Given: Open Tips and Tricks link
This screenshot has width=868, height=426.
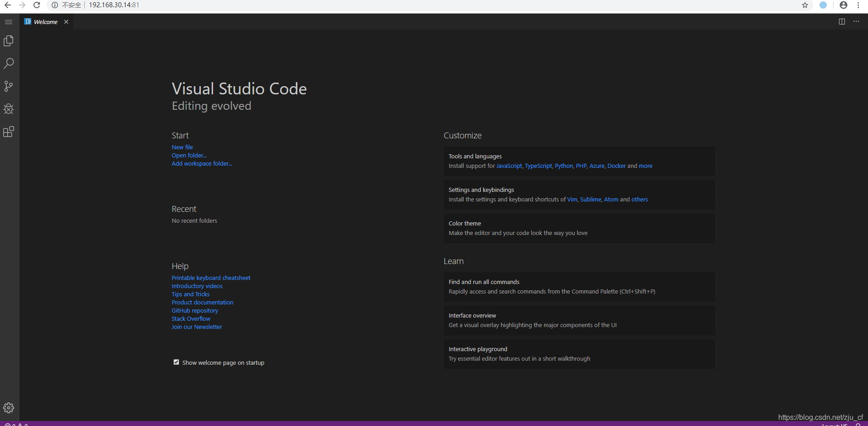Looking at the screenshot, I should pyautogui.click(x=190, y=294).
